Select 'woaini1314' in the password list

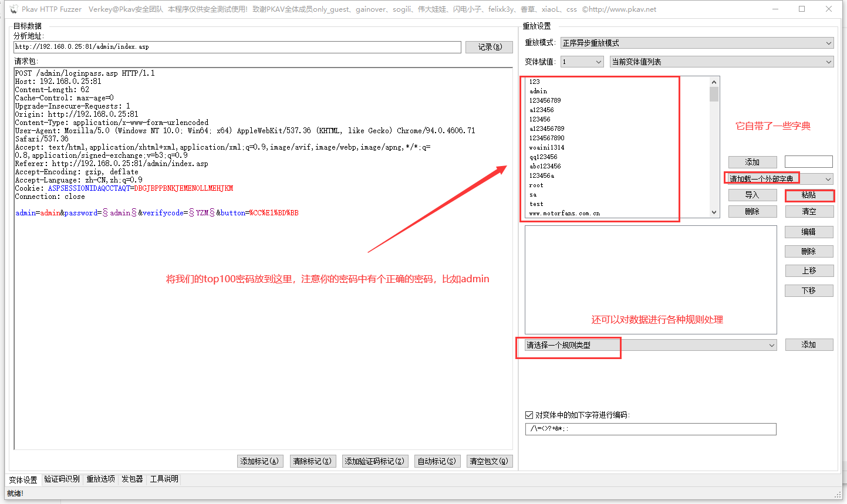[x=546, y=147]
